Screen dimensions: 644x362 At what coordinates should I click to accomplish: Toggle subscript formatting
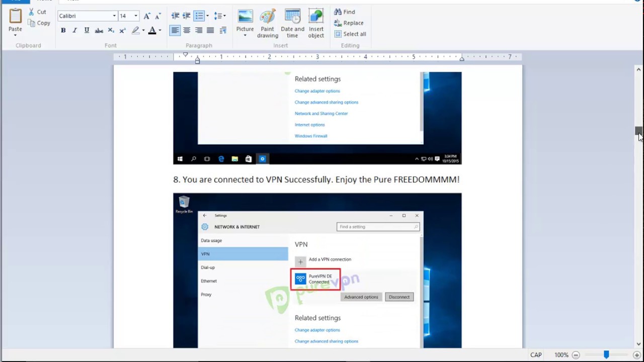(111, 31)
